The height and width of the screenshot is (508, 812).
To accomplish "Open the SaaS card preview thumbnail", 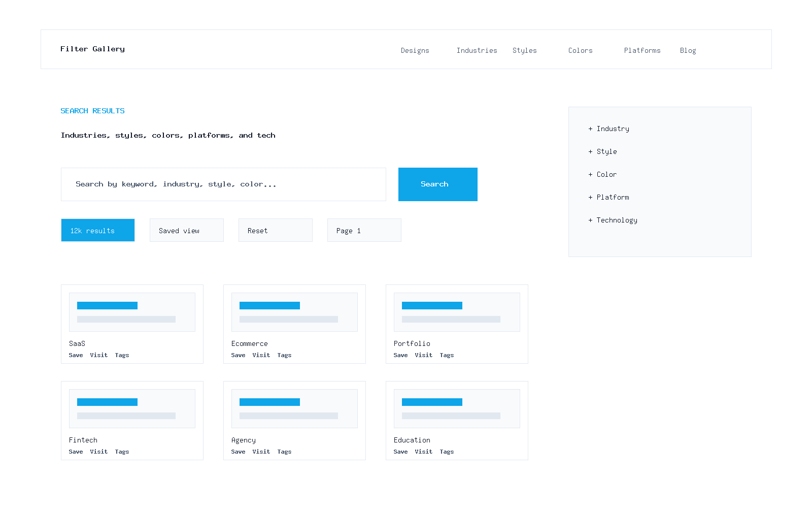I will click(x=132, y=312).
